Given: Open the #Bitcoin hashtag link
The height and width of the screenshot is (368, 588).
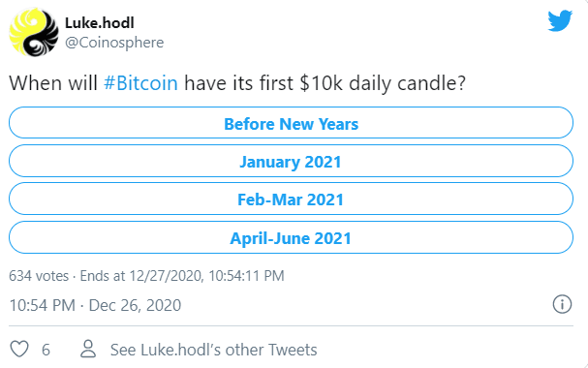Looking at the screenshot, I should click(x=140, y=83).
